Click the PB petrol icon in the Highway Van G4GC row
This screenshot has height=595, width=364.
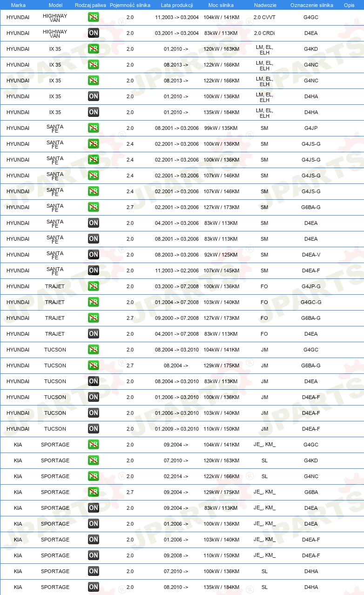(94, 17)
